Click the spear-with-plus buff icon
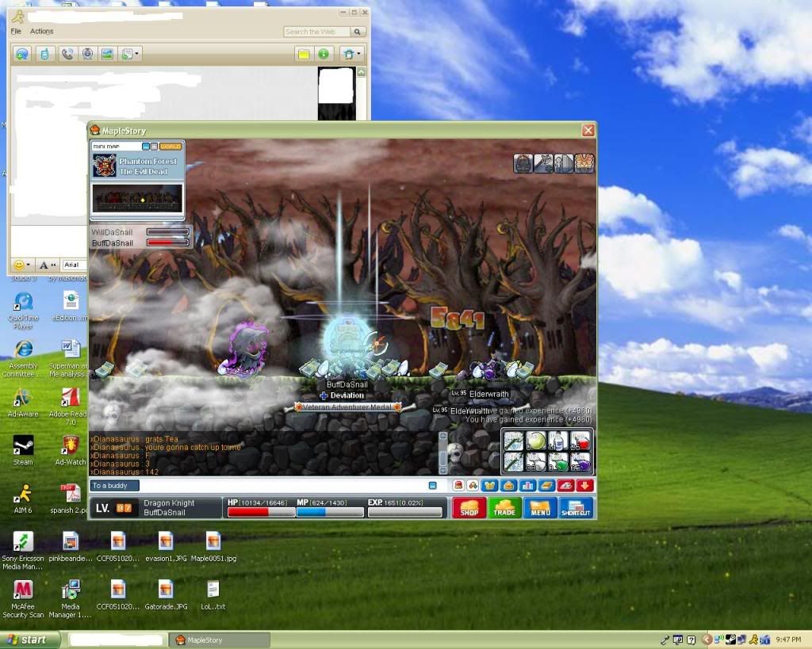Image resolution: width=812 pixels, height=649 pixels. pos(543,163)
